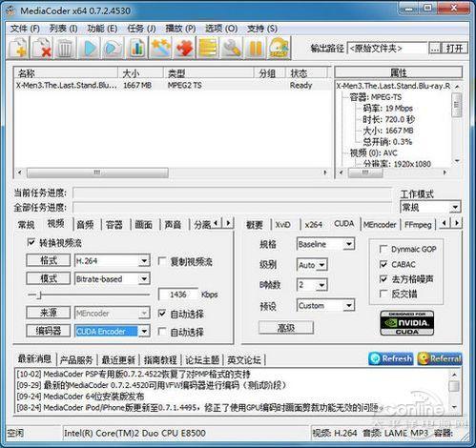The image size is (476, 448).
Task: Click the Add File toolbar icon
Action: point(18,48)
